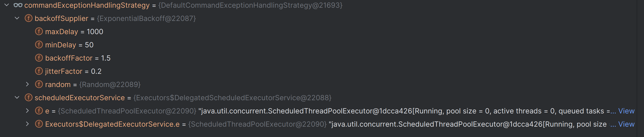The width and height of the screenshot is (644, 137).
Task: Click the backoffFactor field icon
Action: point(39,58)
